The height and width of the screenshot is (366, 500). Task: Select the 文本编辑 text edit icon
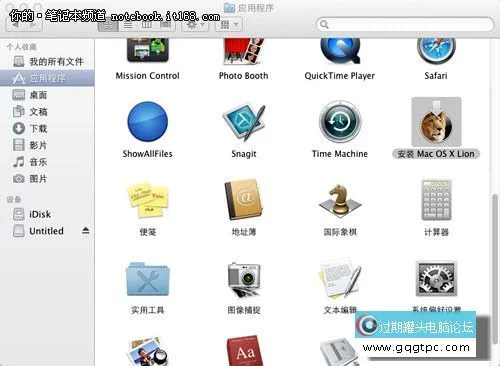pyautogui.click(x=340, y=279)
